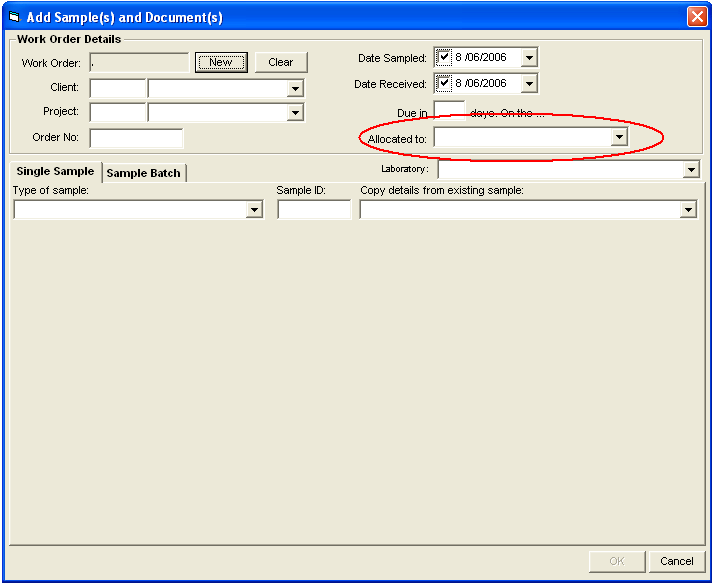The image size is (712, 583).
Task: Open the Date Received calendar dropdown
Action: [x=529, y=84]
